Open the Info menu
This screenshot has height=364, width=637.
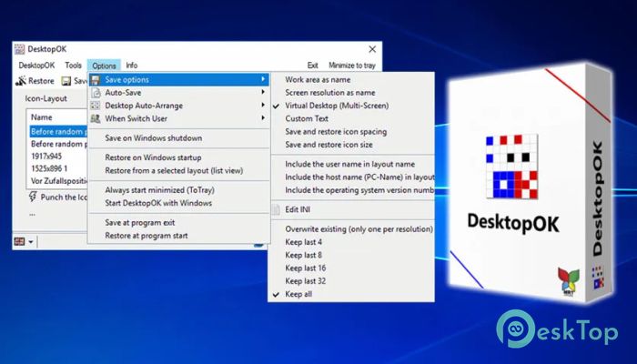coord(132,66)
